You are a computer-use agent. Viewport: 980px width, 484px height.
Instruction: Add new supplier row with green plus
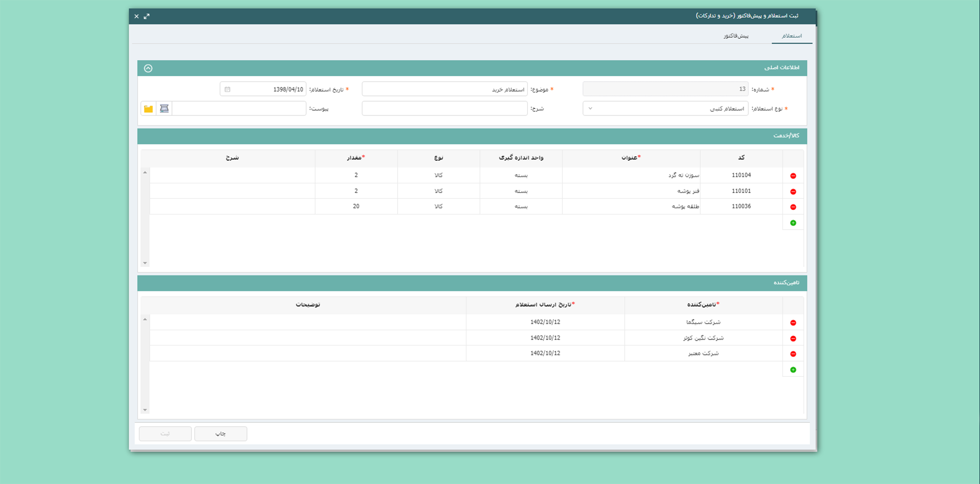tap(793, 370)
